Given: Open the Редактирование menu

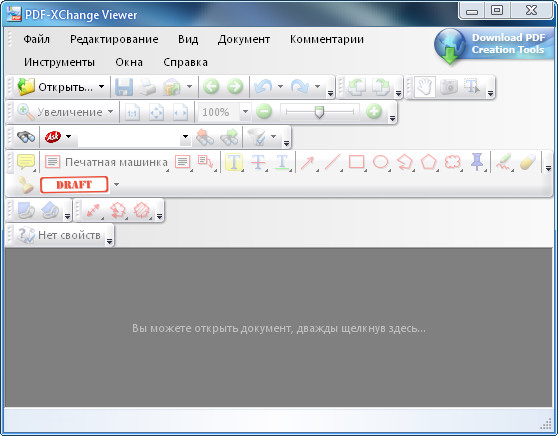Looking at the screenshot, I should 114,39.
